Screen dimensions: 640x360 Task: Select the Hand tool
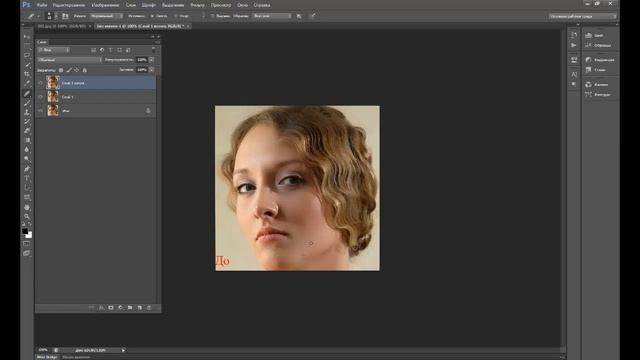click(x=27, y=207)
